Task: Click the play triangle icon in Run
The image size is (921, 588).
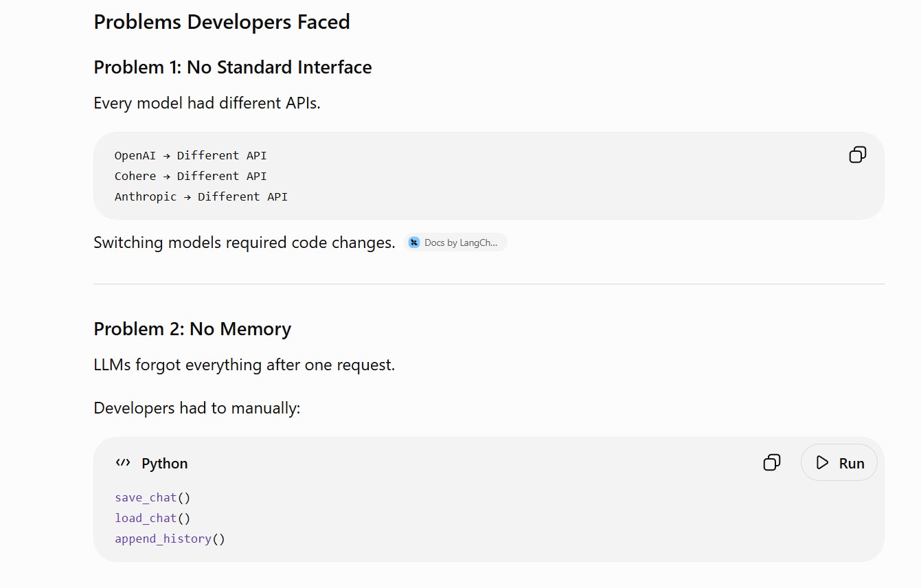Action: point(822,462)
